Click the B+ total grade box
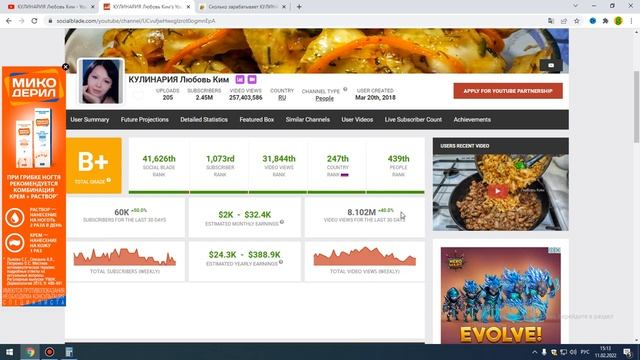Screen dimensions: 640x360 coord(93,165)
